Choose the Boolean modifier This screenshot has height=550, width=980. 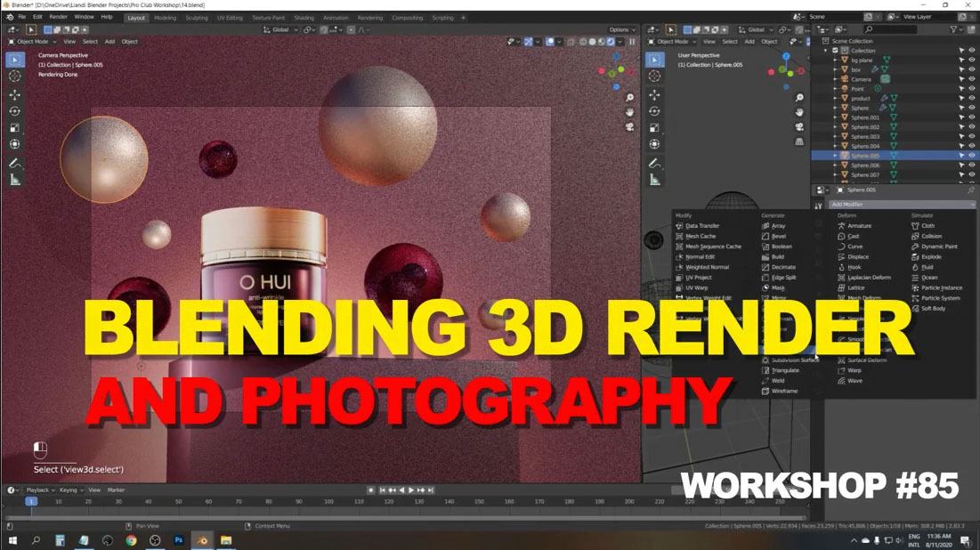point(777,247)
